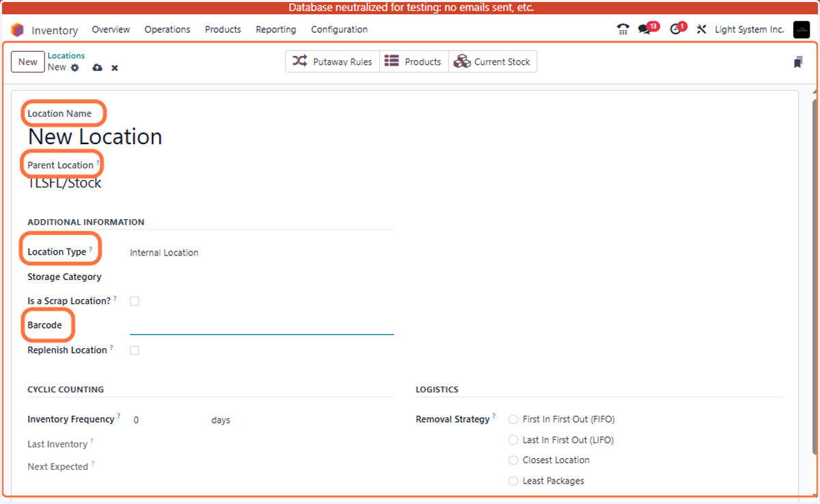Click the Storage Category field
820x504 pixels.
262,277
